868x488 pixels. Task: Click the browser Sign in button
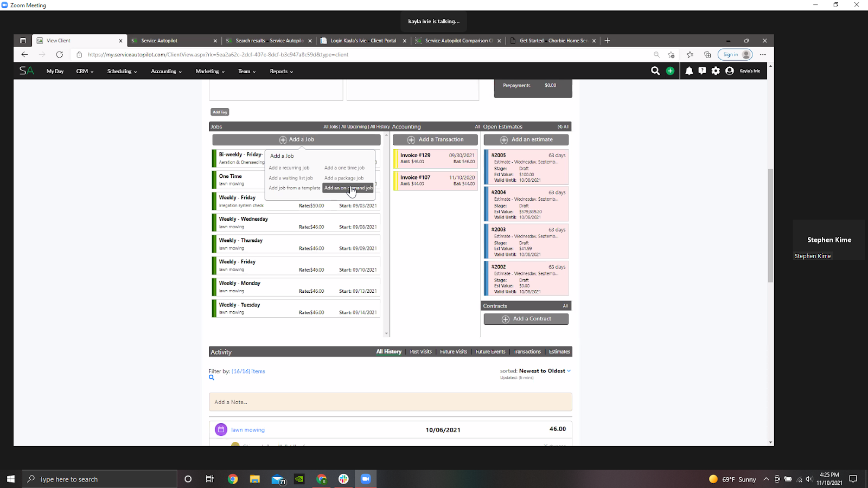(x=735, y=55)
